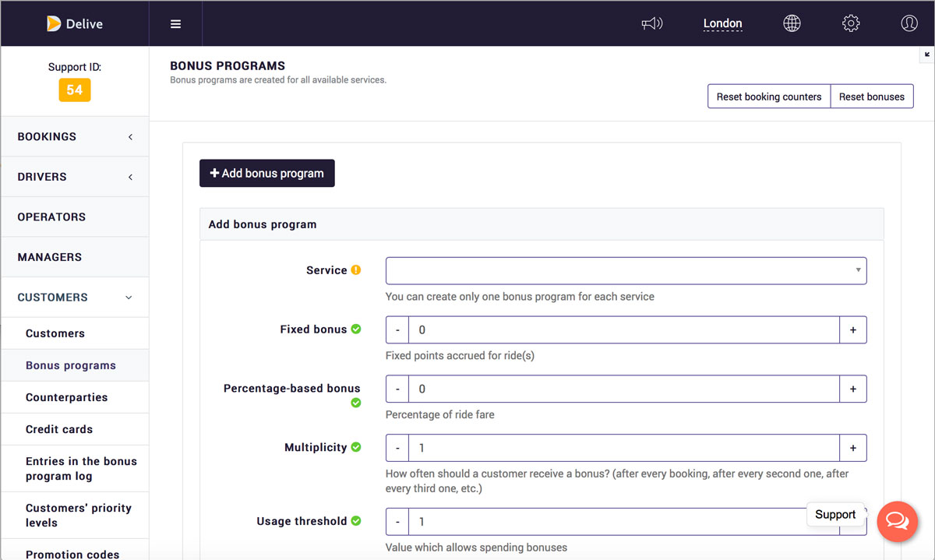The width and height of the screenshot is (935, 560).
Task: Go to Customers submenu item
Action: pos(75,333)
